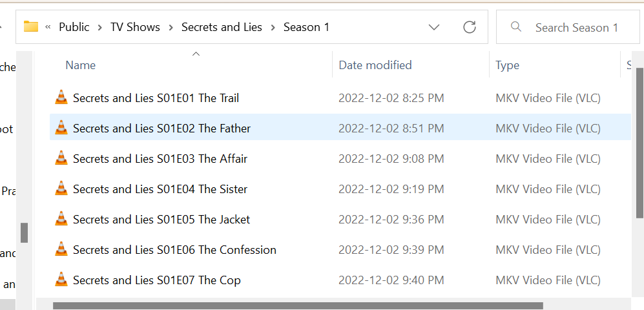The width and height of the screenshot is (644, 310).
Task: Click VLC icon next to The Sister episode
Action: click(61, 189)
